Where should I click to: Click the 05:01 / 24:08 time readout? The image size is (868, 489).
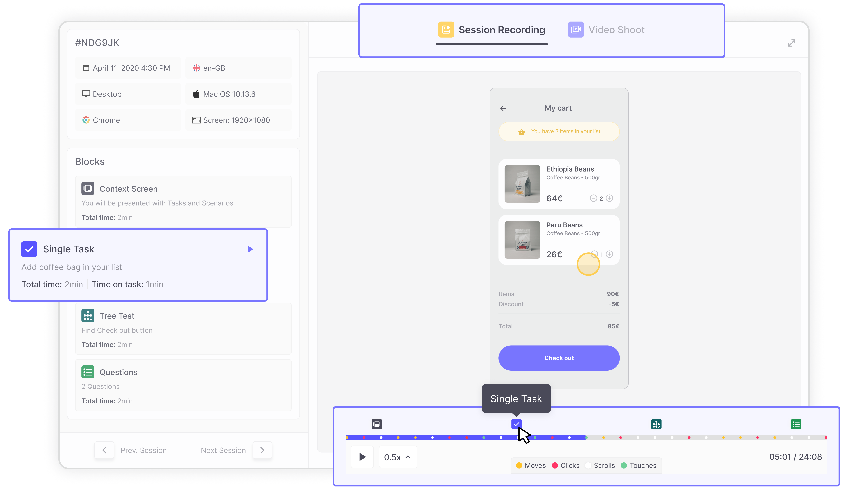coord(795,457)
